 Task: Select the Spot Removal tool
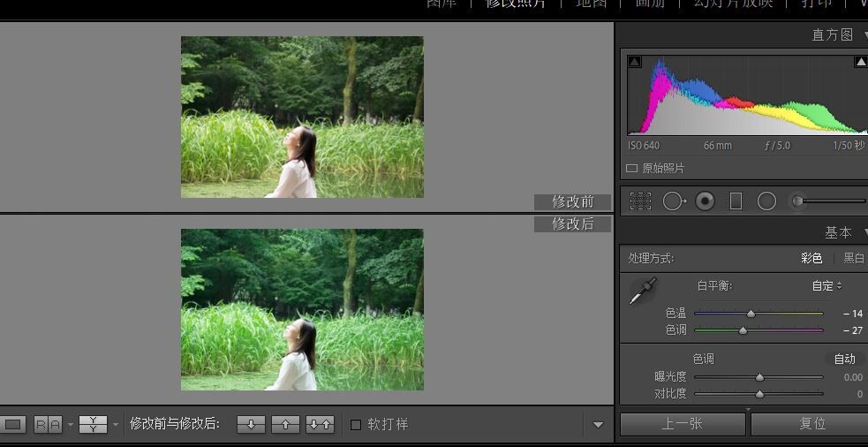tap(674, 201)
